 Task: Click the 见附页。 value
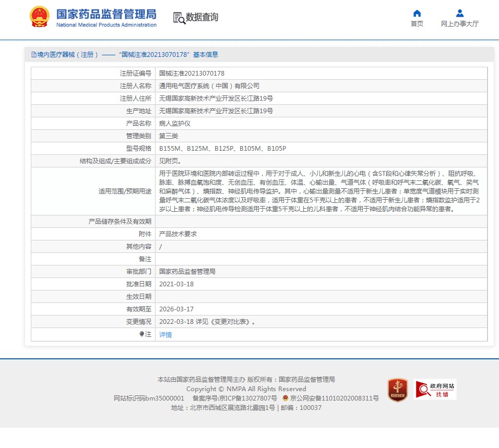click(170, 161)
